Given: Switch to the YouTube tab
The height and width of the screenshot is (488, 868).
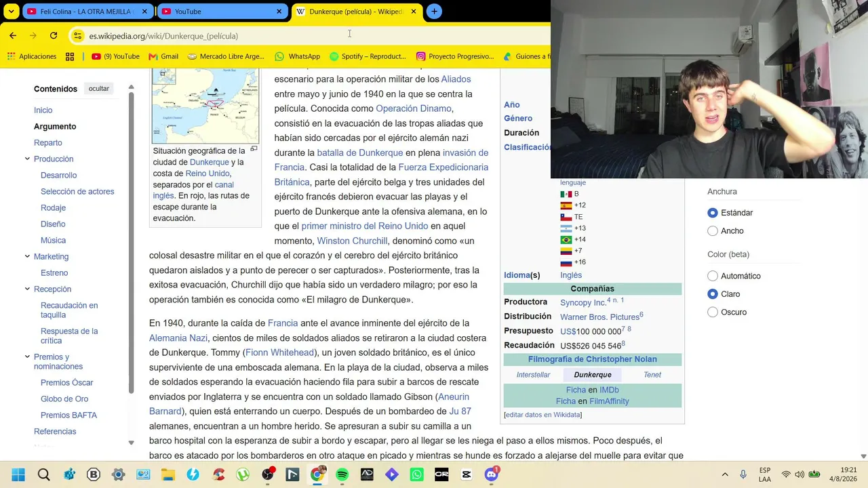Looking at the screenshot, I should click(x=222, y=12).
